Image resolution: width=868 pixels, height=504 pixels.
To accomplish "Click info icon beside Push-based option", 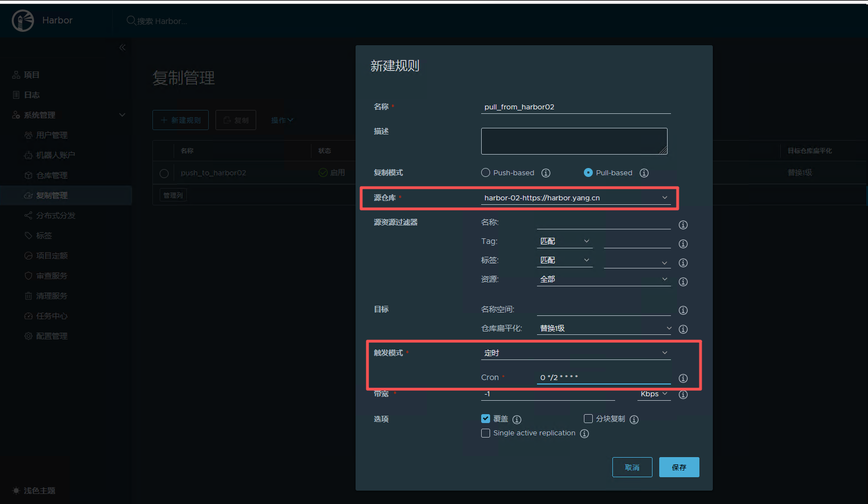I will tap(546, 173).
